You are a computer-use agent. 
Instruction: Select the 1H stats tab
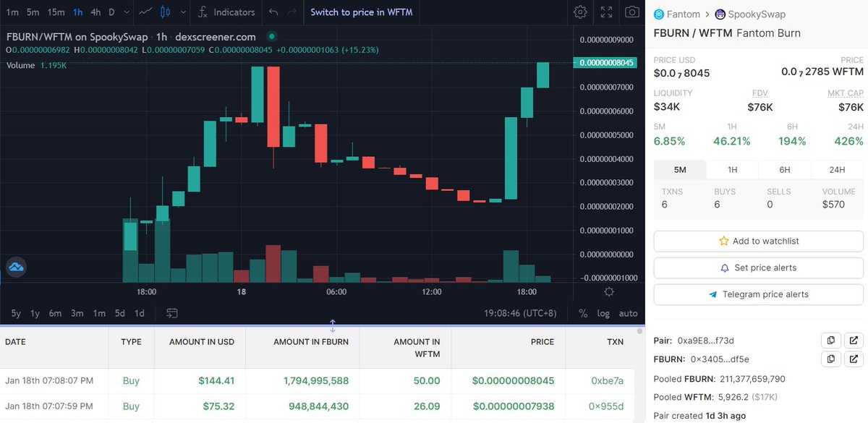pos(732,170)
